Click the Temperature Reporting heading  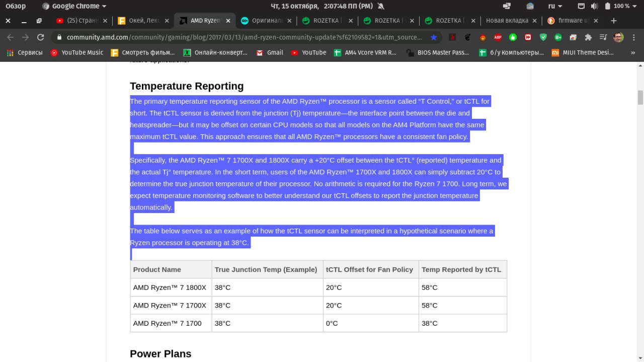click(x=187, y=86)
